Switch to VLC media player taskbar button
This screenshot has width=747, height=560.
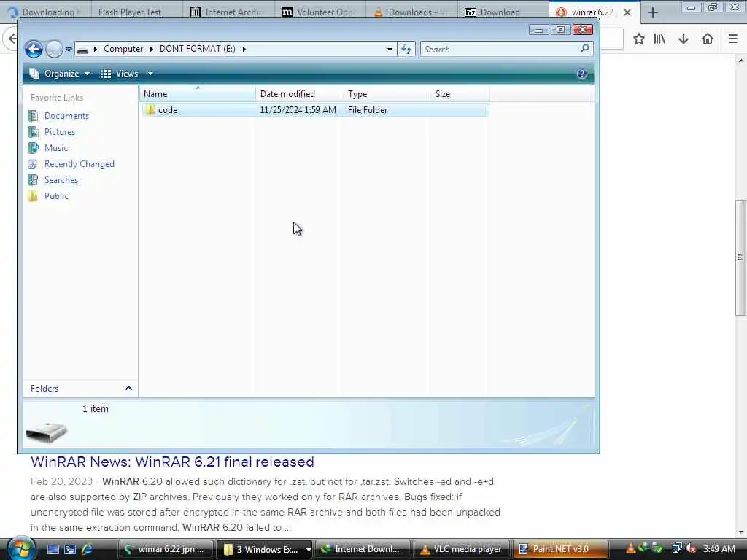(461, 550)
